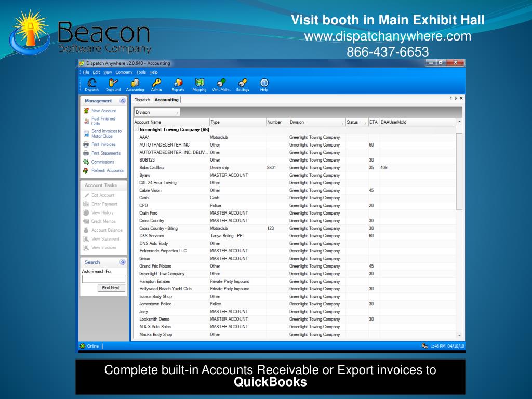Image resolution: width=532 pixels, height=399 pixels.
Task: Click the View History icon
Action: point(86,212)
